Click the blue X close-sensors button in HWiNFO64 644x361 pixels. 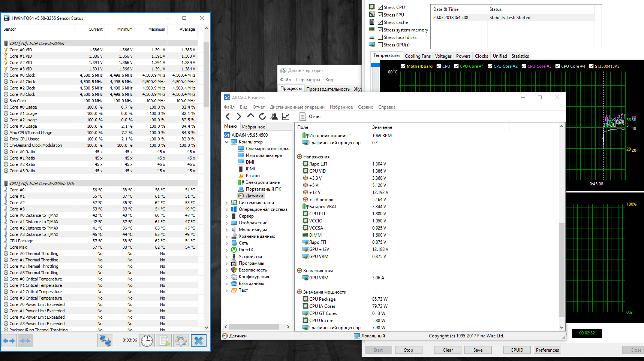199,341
